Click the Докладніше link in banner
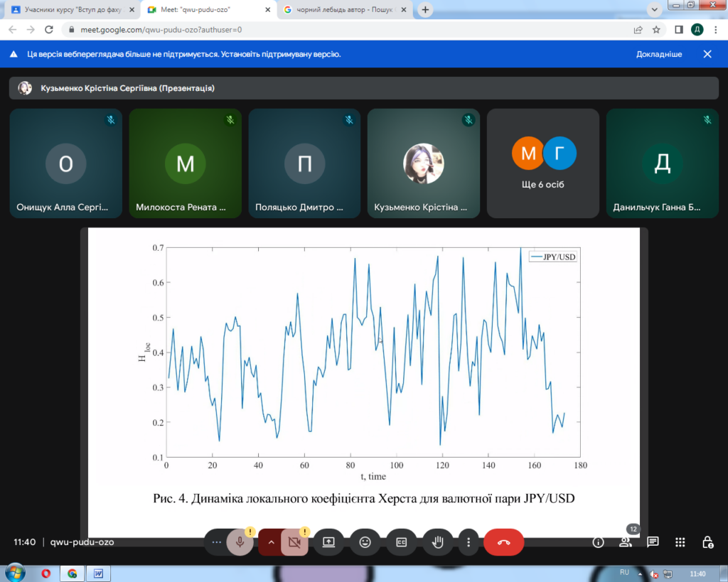Screen dimensions: 728x582 click(659, 54)
